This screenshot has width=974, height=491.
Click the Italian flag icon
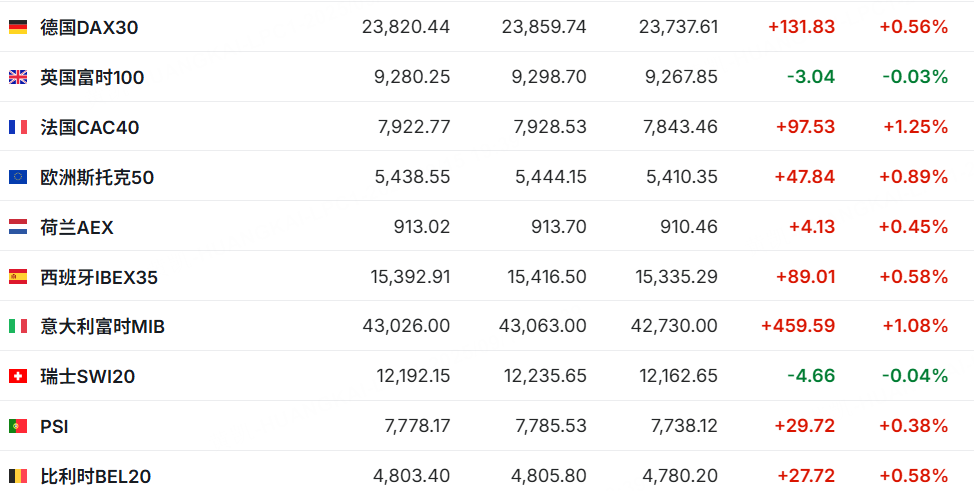point(18,326)
